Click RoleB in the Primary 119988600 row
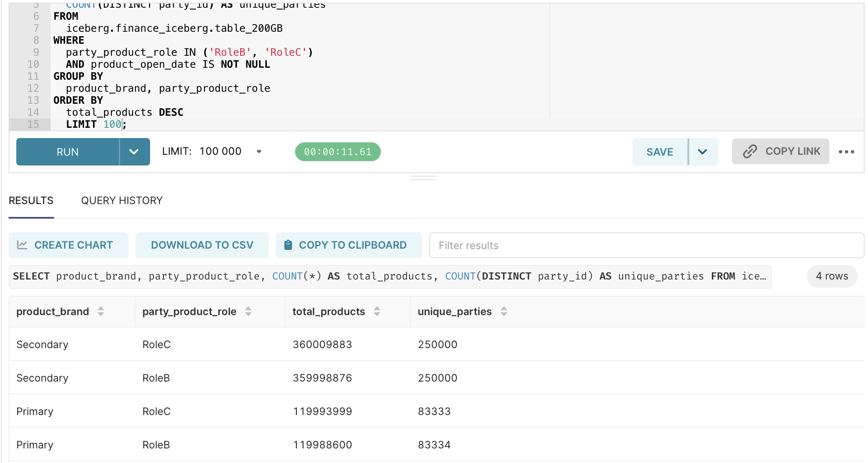Viewport: 868px width, 463px height. [156, 445]
